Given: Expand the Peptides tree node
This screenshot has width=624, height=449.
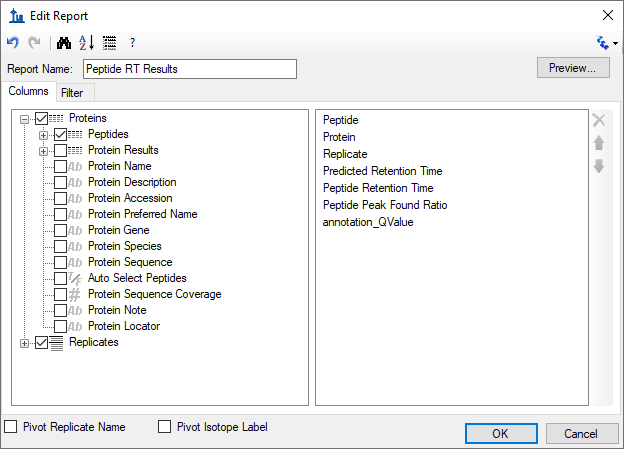Looking at the screenshot, I should (x=43, y=134).
